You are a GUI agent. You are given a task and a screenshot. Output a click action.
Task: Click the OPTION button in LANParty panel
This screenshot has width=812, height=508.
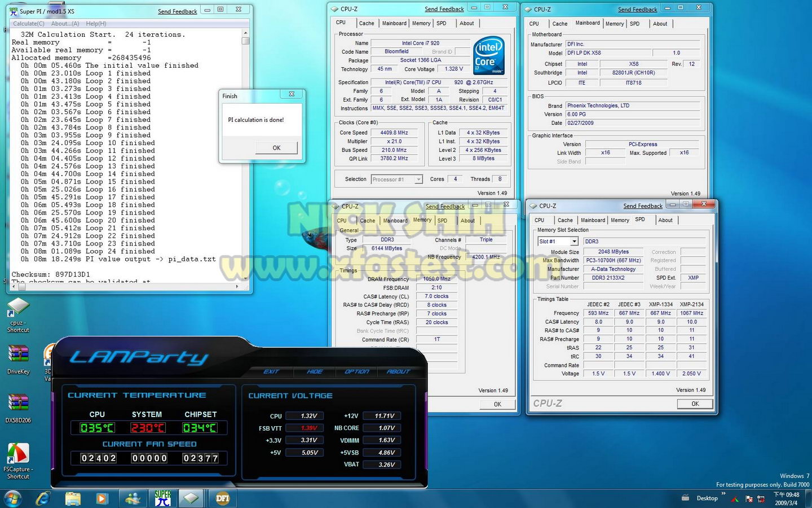point(356,371)
